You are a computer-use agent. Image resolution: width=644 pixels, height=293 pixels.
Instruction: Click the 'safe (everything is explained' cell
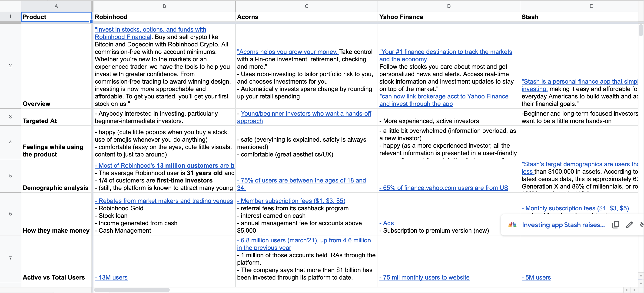[306, 142]
